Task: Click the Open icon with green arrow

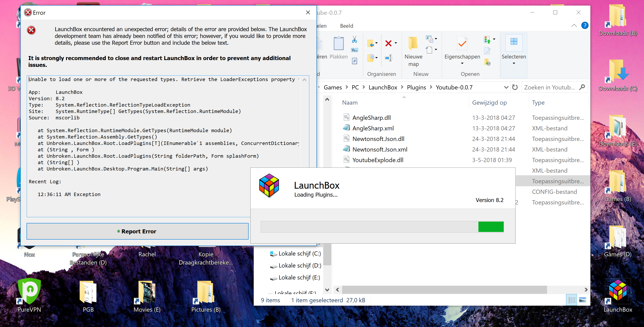Action: pyautogui.click(x=487, y=39)
